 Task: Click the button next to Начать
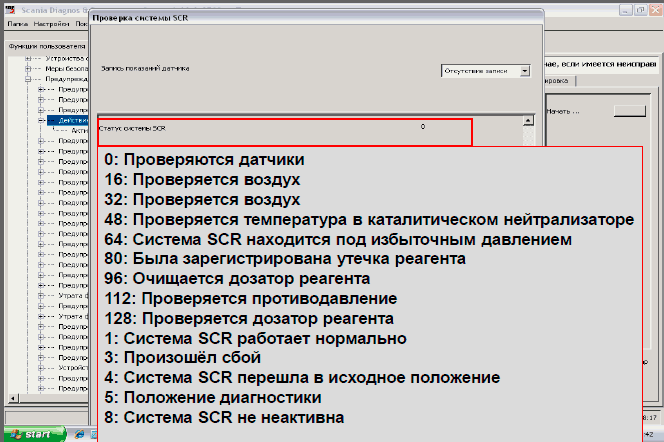tap(629, 111)
